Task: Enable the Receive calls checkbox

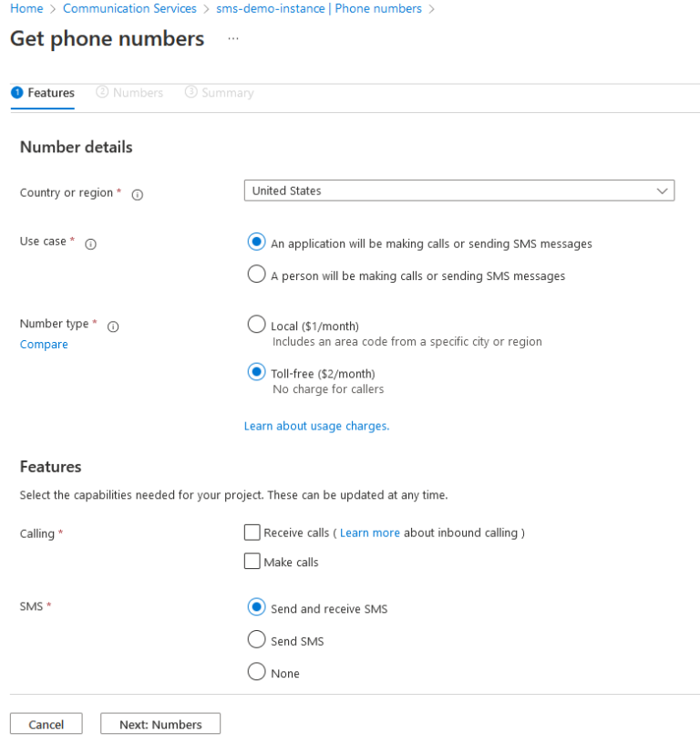Action: pyautogui.click(x=252, y=532)
